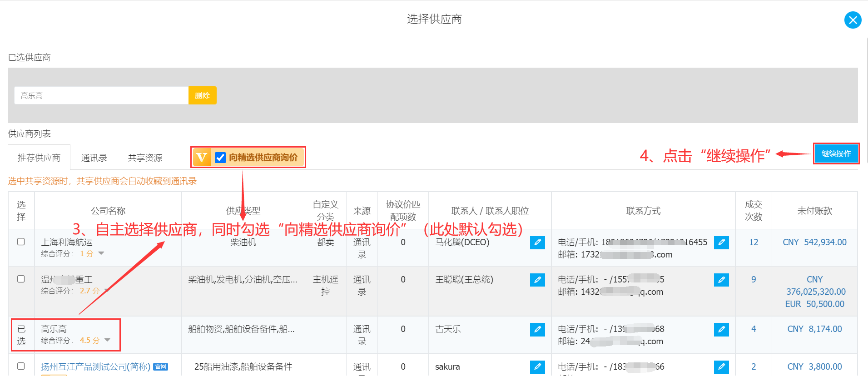This screenshot has width=868, height=391.
Task: Edit contact info in 古天乐 row
Action: (721, 329)
